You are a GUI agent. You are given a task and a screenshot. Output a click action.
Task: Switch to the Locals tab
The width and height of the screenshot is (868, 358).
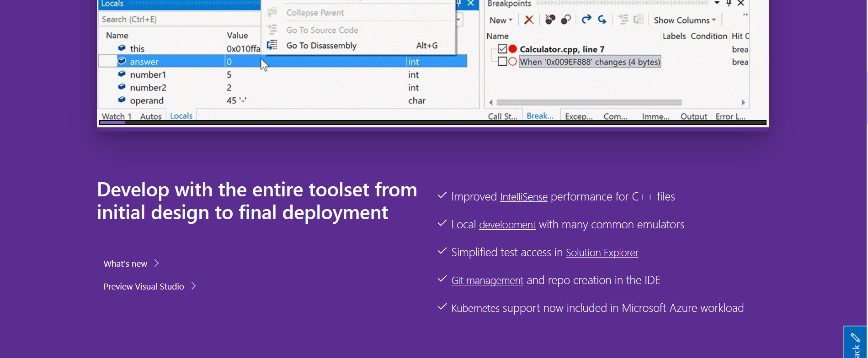coord(181,116)
